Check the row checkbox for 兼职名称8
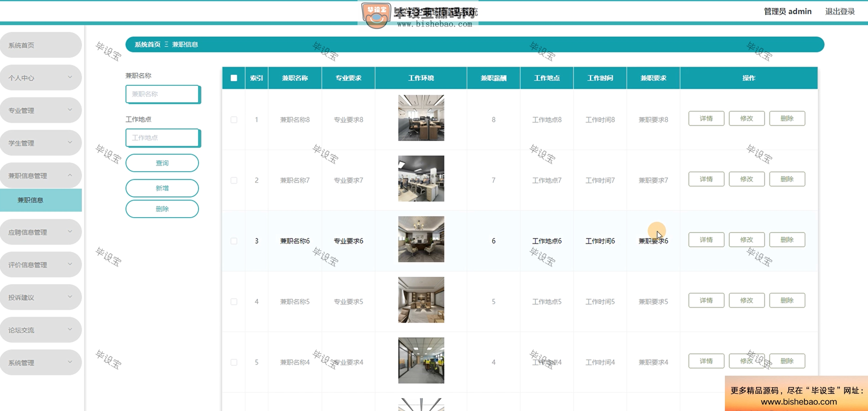Viewport: 868px width, 411px height. (234, 119)
